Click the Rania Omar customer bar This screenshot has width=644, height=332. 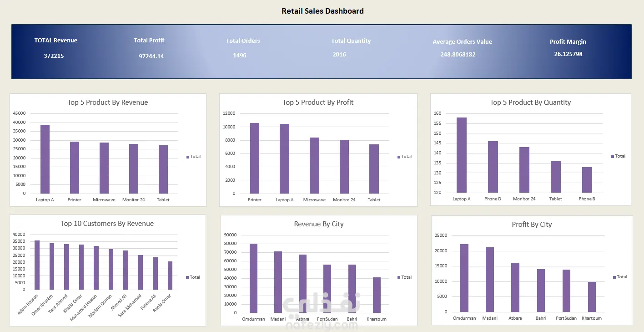pyautogui.click(x=170, y=276)
